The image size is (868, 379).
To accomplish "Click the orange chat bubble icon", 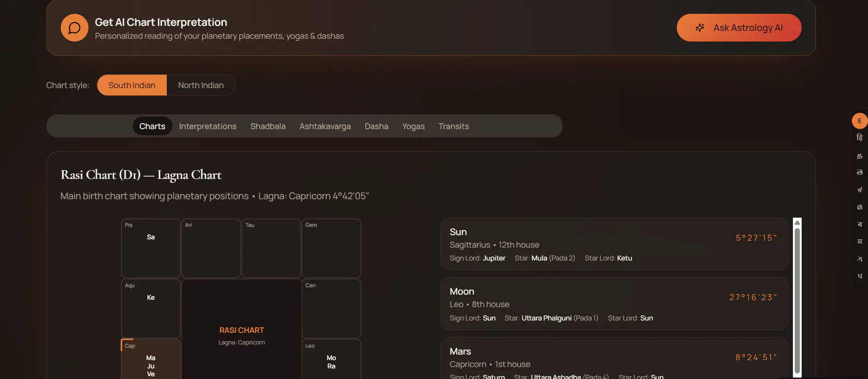I will pyautogui.click(x=74, y=28).
